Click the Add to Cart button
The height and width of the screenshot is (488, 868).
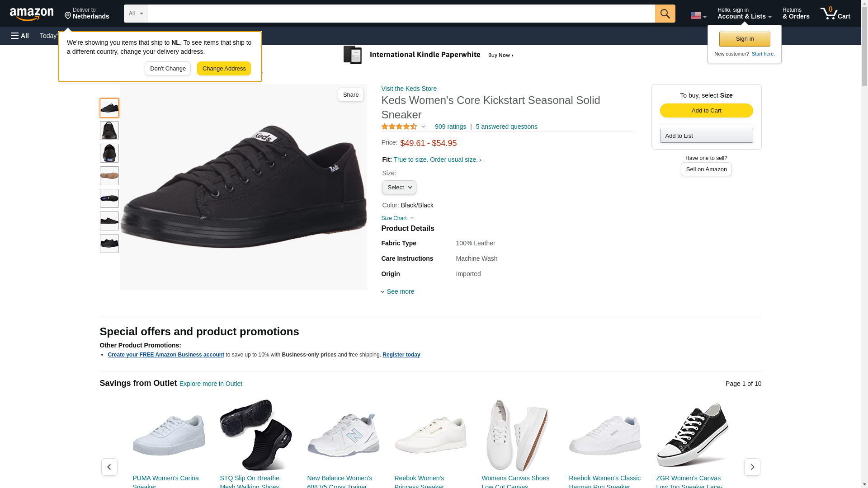tap(706, 111)
